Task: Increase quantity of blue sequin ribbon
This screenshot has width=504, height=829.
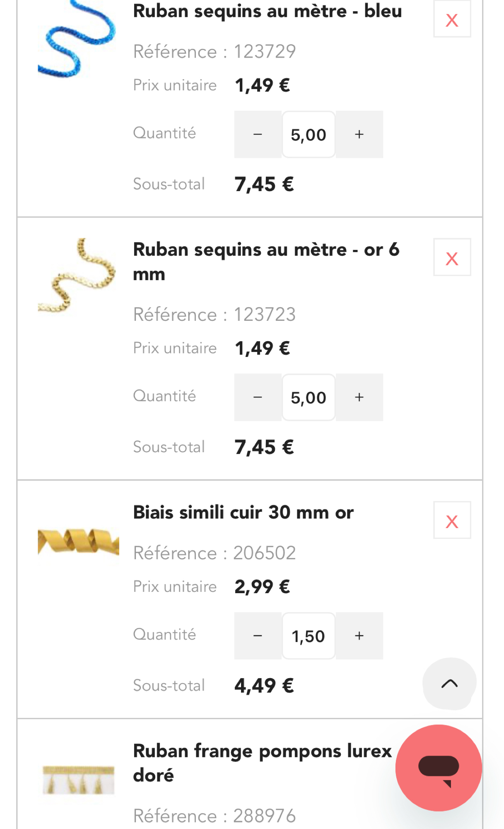Action: coord(359,134)
